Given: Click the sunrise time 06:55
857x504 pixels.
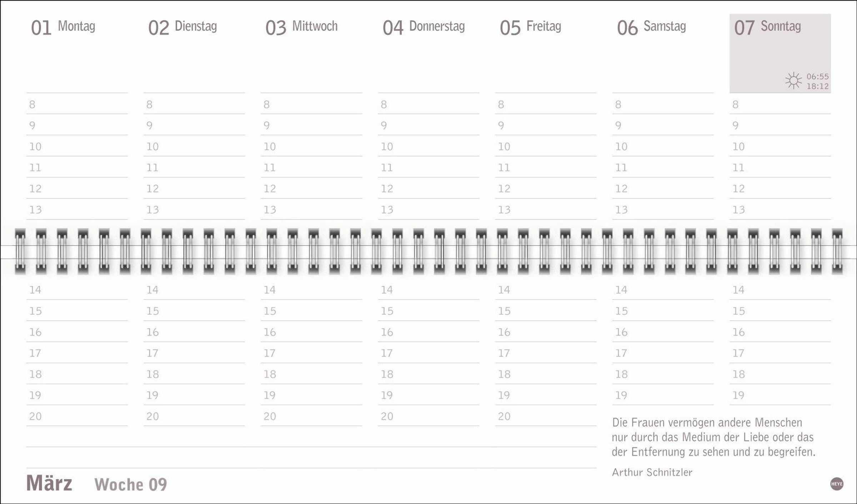Looking at the screenshot, I should tap(818, 76).
